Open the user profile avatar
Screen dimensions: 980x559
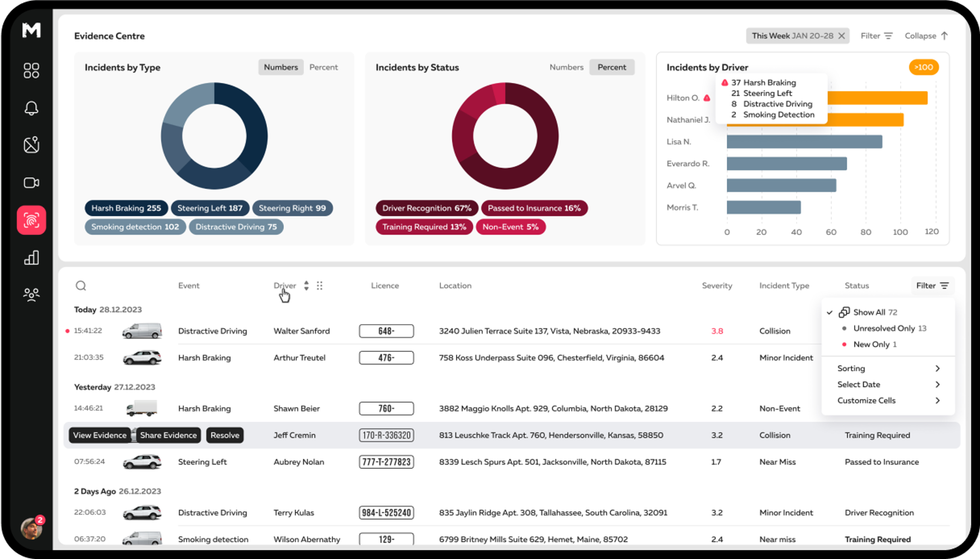[31, 528]
